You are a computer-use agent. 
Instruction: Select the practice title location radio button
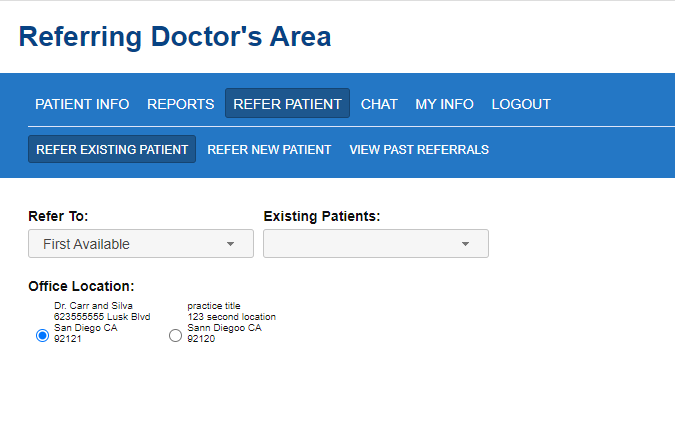click(x=176, y=336)
